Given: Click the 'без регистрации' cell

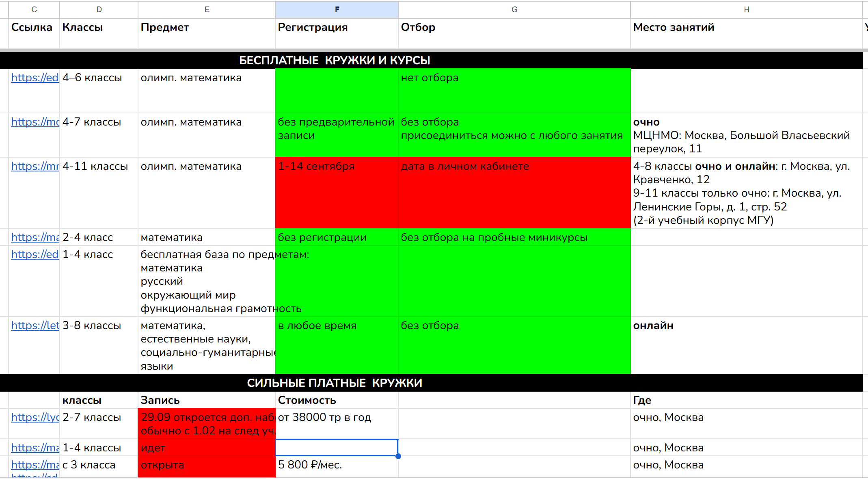Looking at the screenshot, I should 337,237.
